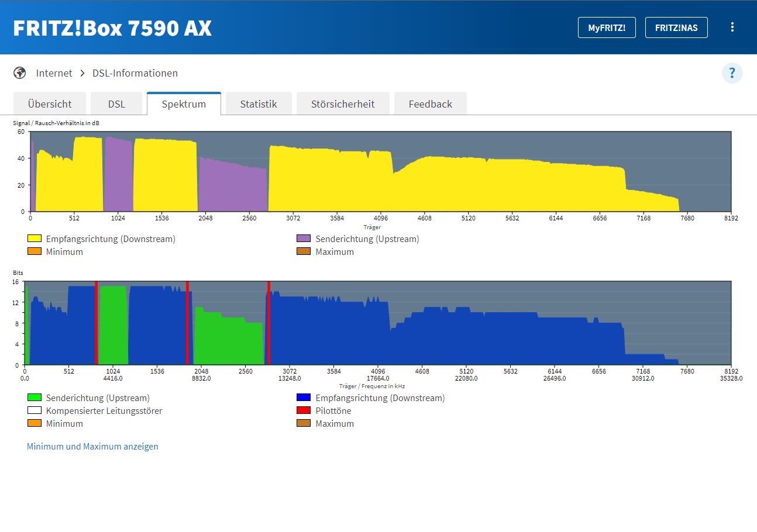Switch to the Feedback tab

click(431, 103)
